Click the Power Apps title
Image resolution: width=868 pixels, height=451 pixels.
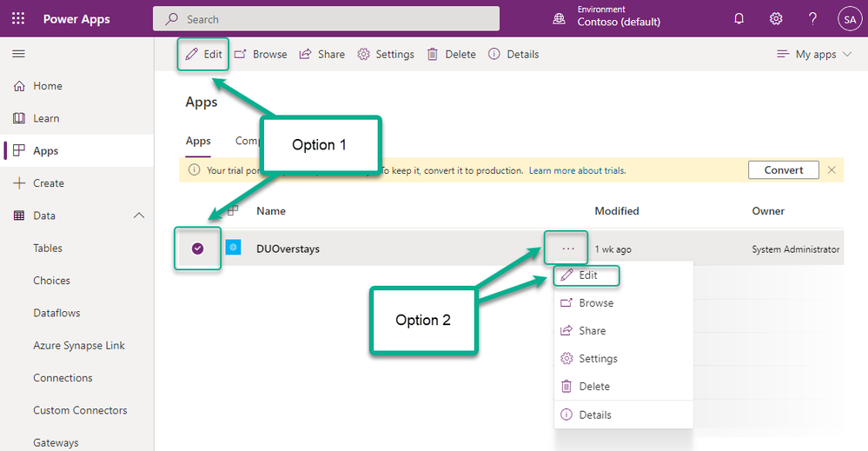[76, 19]
